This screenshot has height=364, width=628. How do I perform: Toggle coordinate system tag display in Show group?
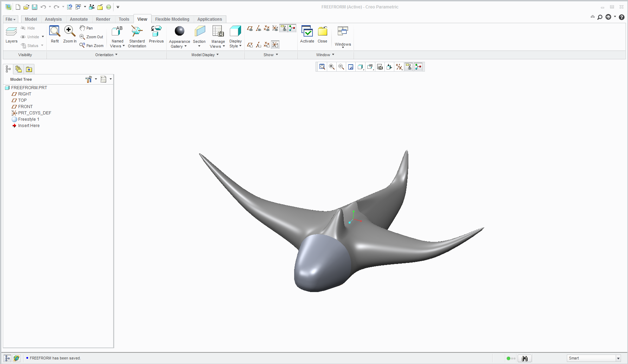tap(275, 45)
